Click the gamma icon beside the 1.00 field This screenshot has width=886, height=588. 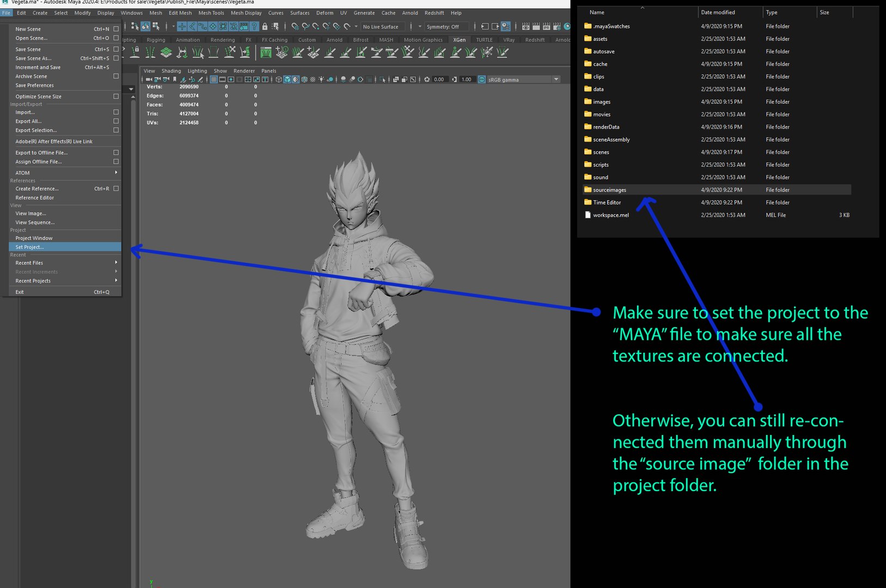454,79
